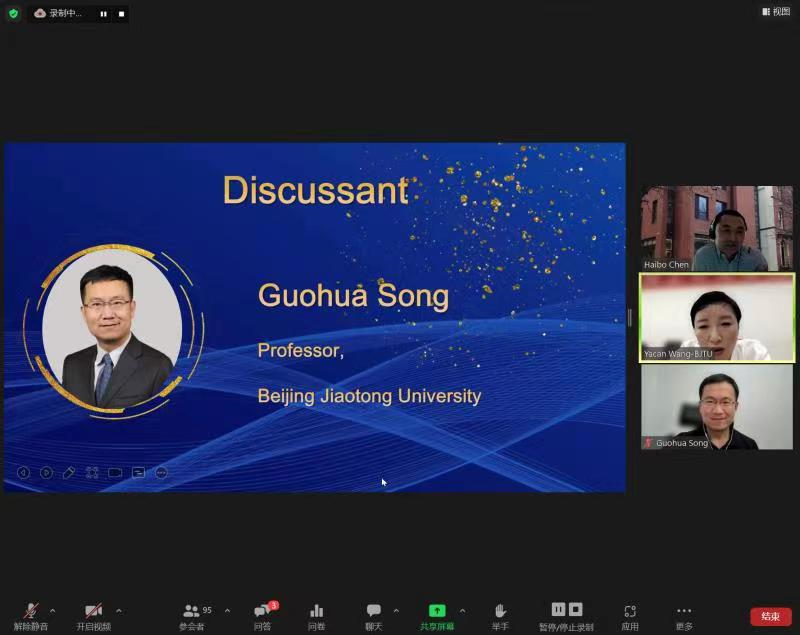Start video with 开启视频
The width and height of the screenshot is (800, 635).
tap(93, 616)
